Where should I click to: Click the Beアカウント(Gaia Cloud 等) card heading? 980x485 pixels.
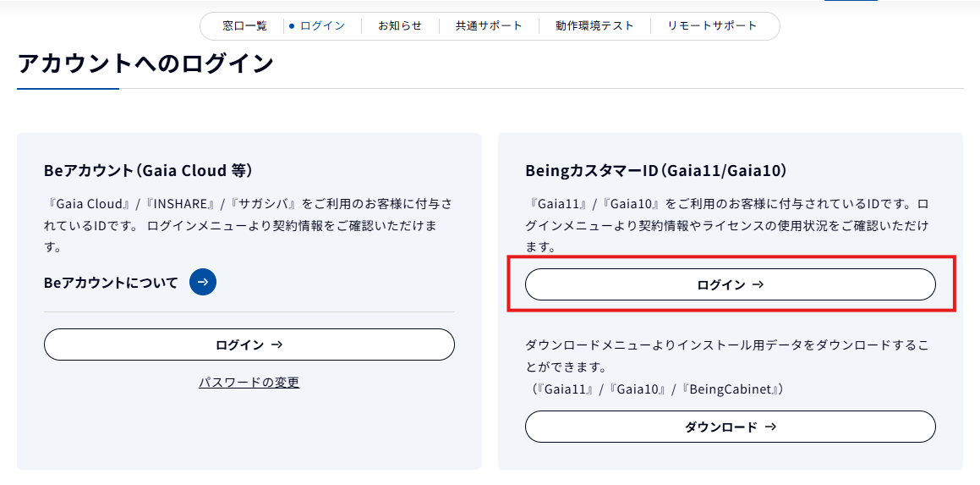point(148,170)
